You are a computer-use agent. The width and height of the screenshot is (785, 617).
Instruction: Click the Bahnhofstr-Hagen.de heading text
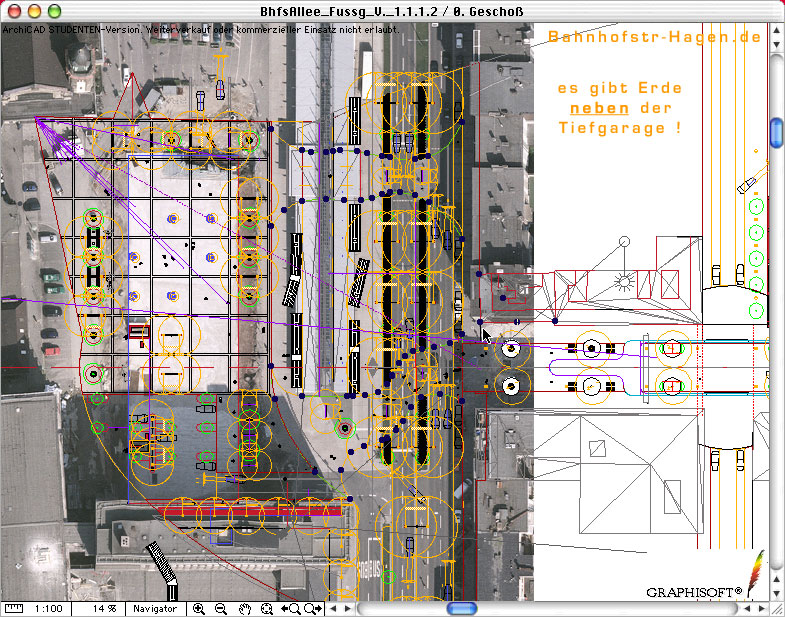pyautogui.click(x=655, y=37)
